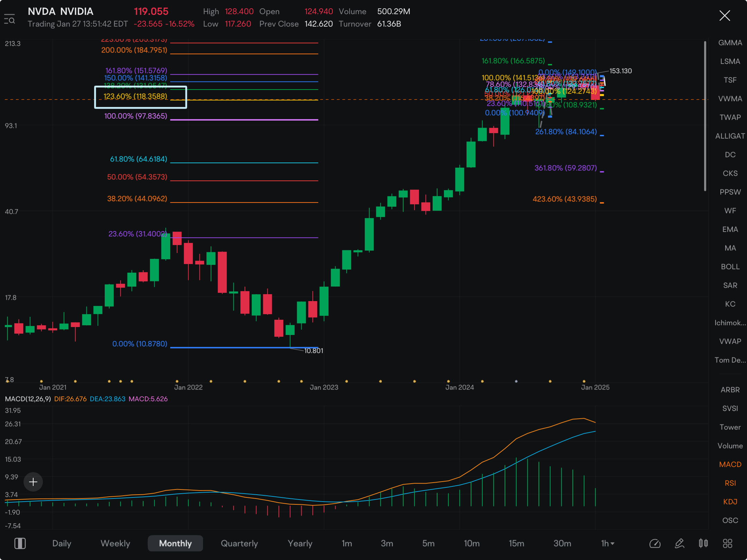Click the MACD(12,26,9) label
The width and height of the screenshot is (747, 560).
28,399
